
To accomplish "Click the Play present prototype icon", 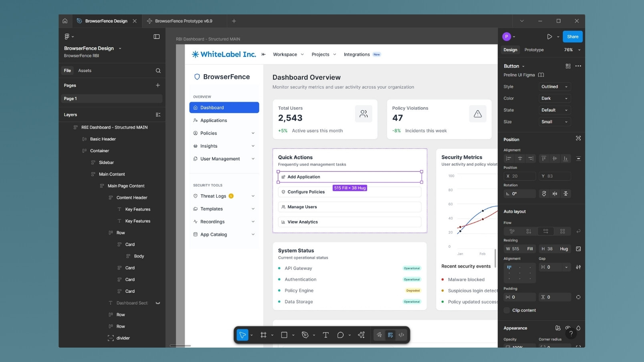I will click(x=549, y=36).
